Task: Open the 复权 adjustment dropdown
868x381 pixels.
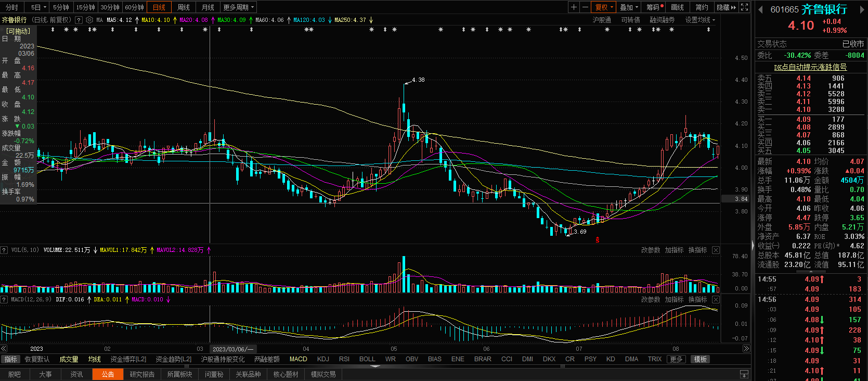Action: point(604,7)
